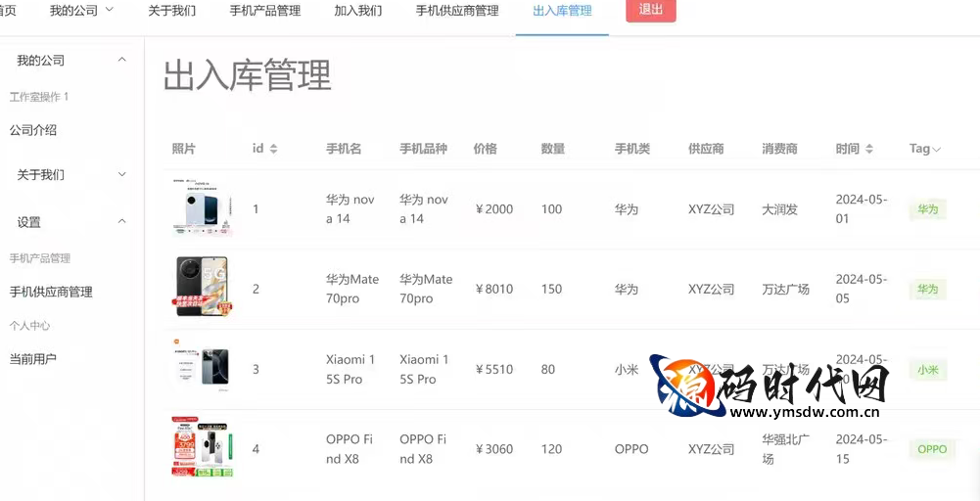The width and height of the screenshot is (980, 501).
Task: Click the 华强北广场 consumer cell
Action: [x=786, y=449]
